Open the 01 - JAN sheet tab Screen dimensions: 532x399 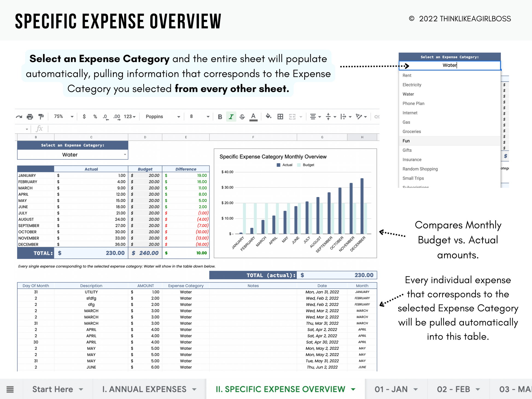[391, 389]
